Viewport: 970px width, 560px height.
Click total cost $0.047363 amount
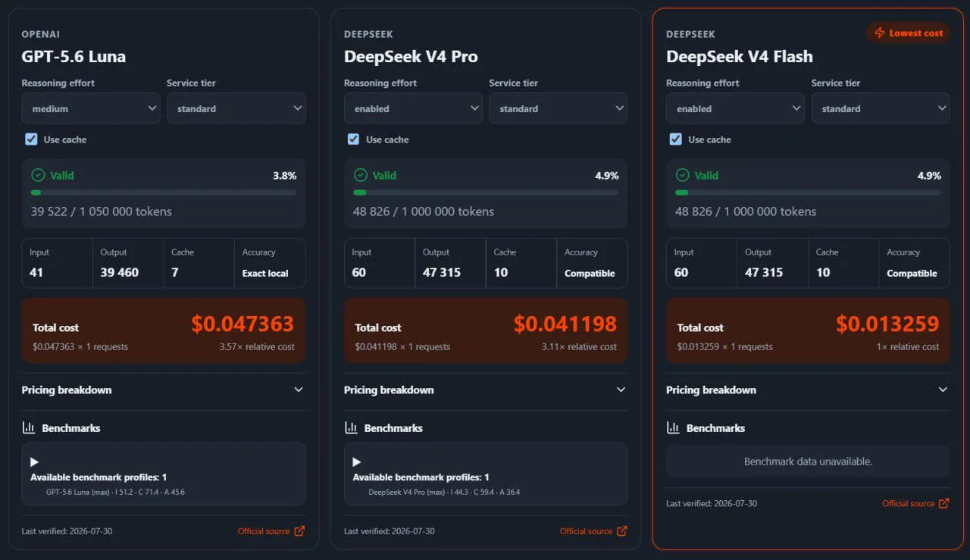point(242,324)
